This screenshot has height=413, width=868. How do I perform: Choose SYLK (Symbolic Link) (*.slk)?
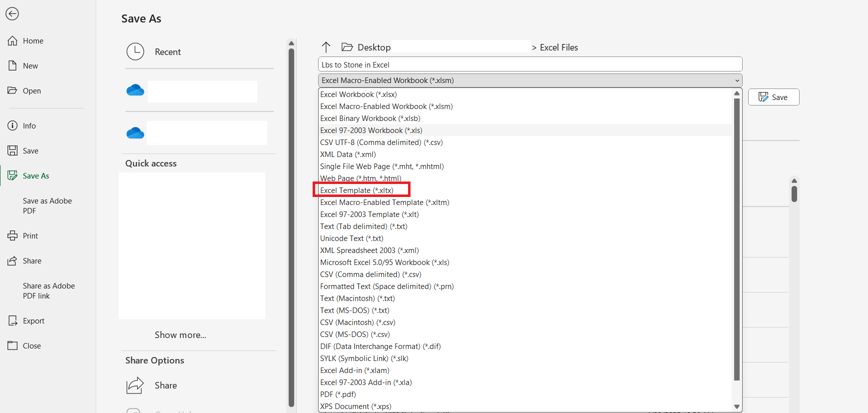(x=525, y=358)
